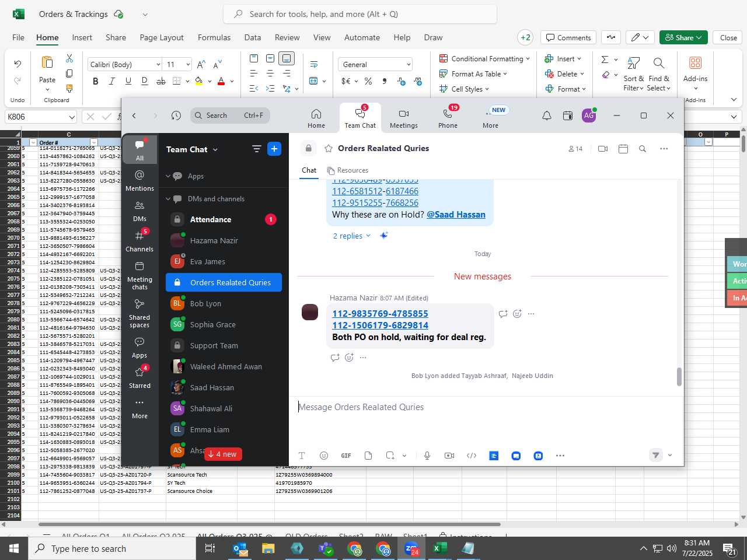Open DMs in Zoom sidebar
Image resolution: width=747 pixels, height=560 pixels.
139,211
